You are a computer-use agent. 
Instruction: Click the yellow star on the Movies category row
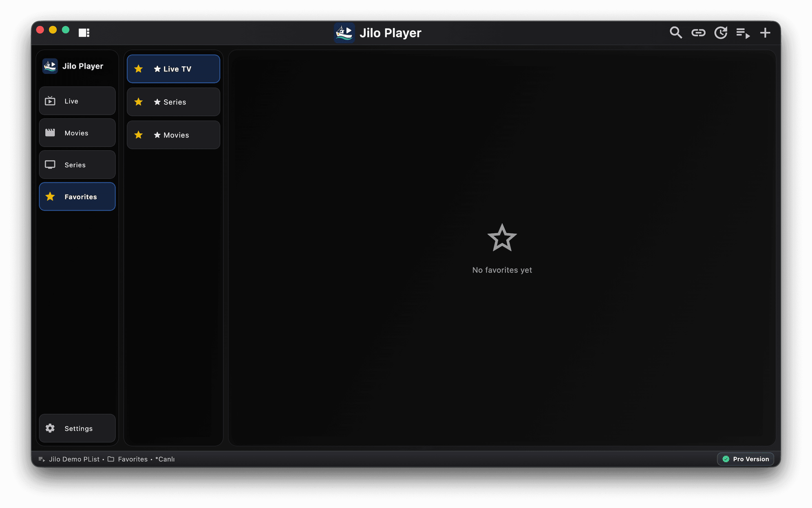[139, 135]
